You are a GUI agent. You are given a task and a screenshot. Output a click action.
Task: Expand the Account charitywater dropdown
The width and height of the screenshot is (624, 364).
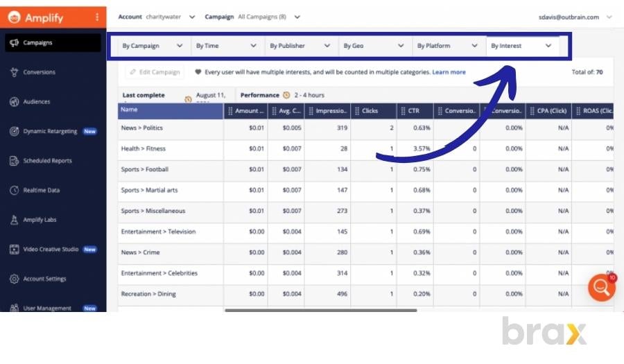[x=192, y=17]
